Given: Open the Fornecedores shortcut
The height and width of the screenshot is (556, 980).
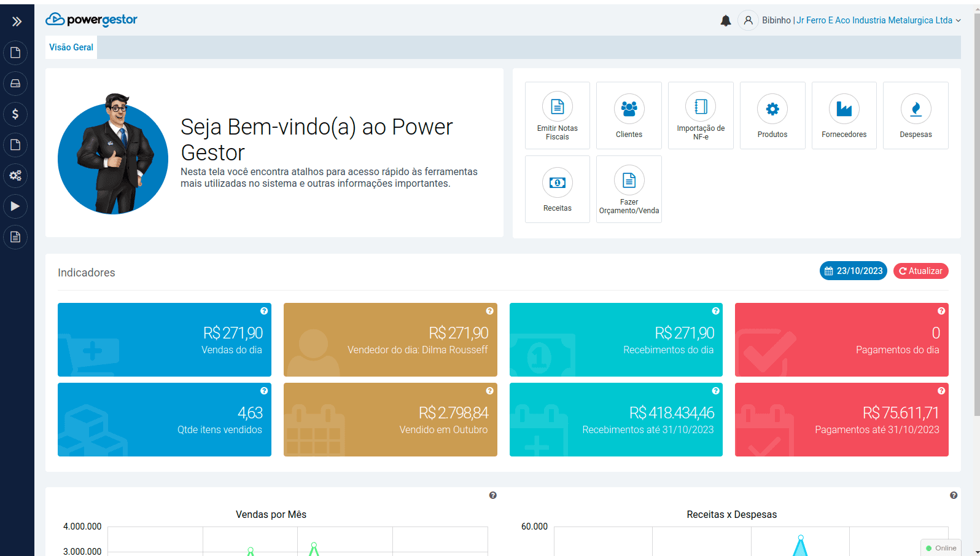Looking at the screenshot, I should [844, 116].
